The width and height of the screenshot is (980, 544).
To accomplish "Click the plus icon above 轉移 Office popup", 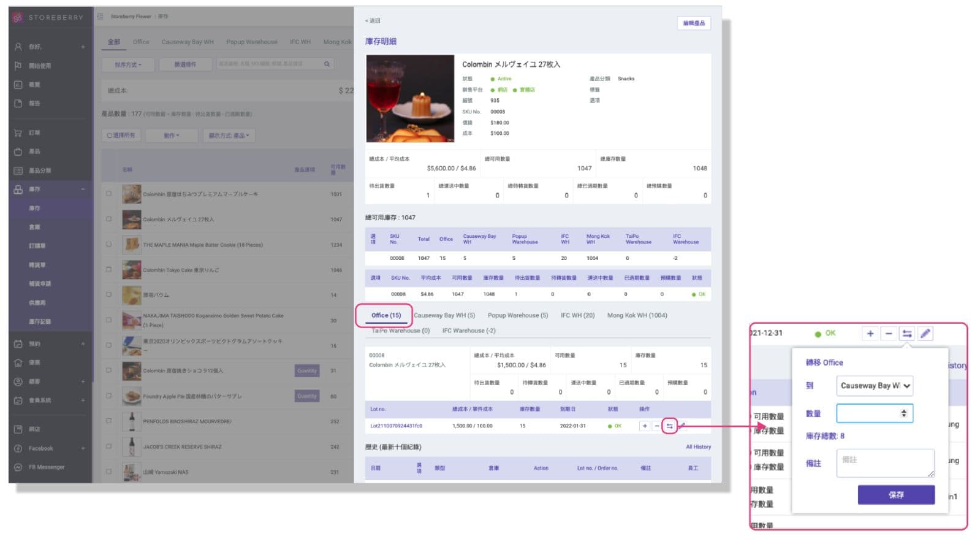I will pos(870,334).
